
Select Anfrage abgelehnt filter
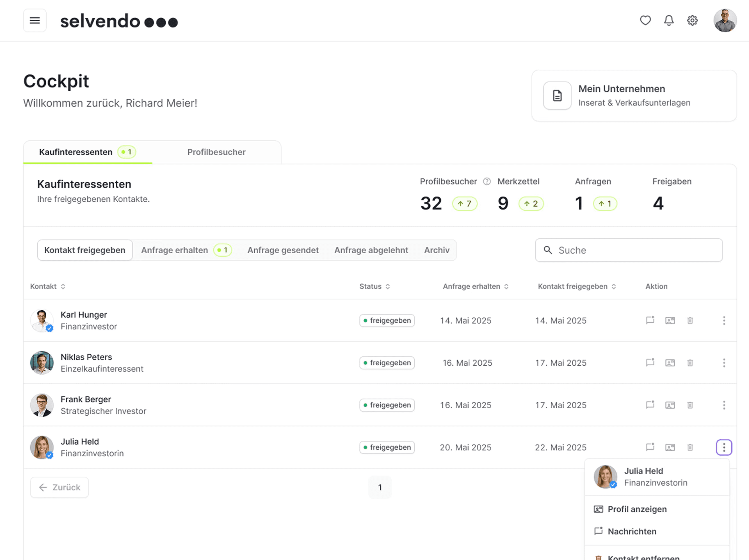click(x=371, y=250)
